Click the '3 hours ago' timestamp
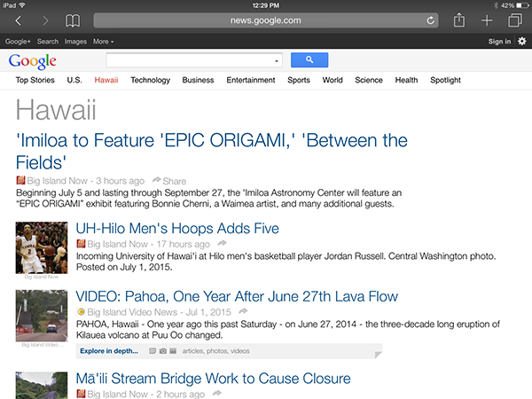 [120, 181]
